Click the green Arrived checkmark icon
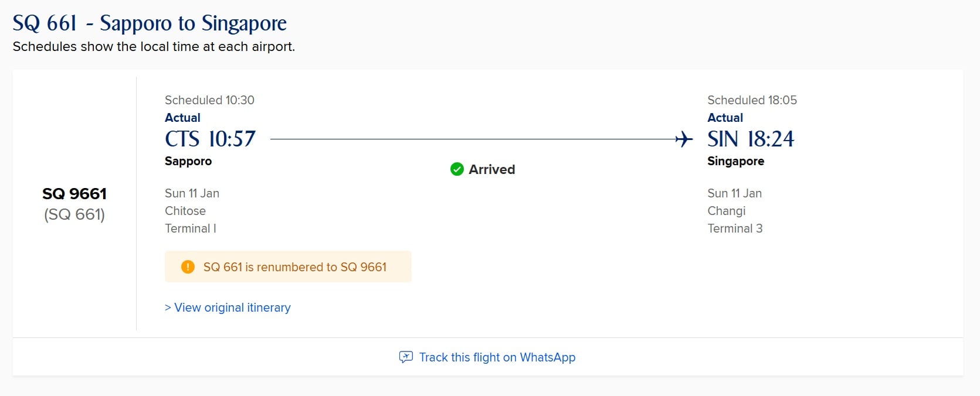The height and width of the screenshot is (396, 980). tap(457, 169)
